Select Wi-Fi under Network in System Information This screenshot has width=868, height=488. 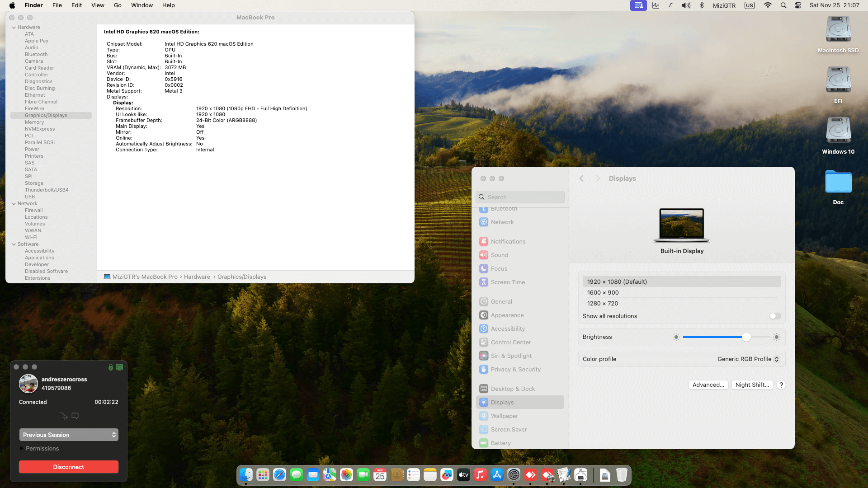tap(31, 238)
